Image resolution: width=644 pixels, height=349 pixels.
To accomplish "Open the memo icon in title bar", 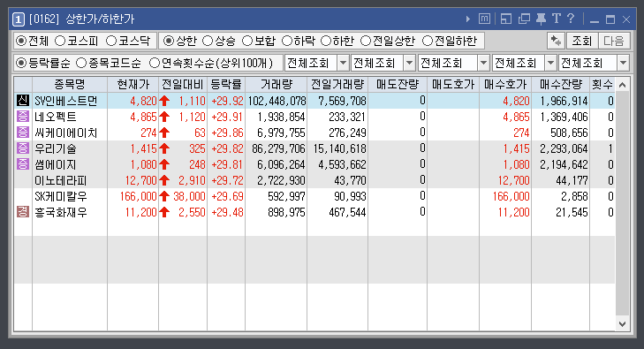I will tap(485, 19).
